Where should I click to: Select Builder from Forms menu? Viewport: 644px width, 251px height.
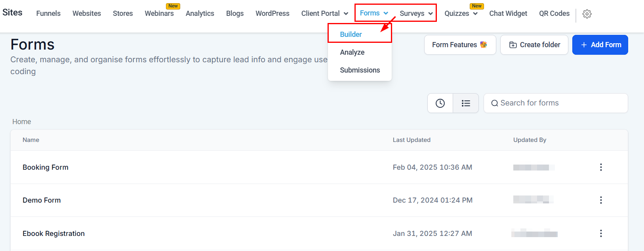(351, 34)
